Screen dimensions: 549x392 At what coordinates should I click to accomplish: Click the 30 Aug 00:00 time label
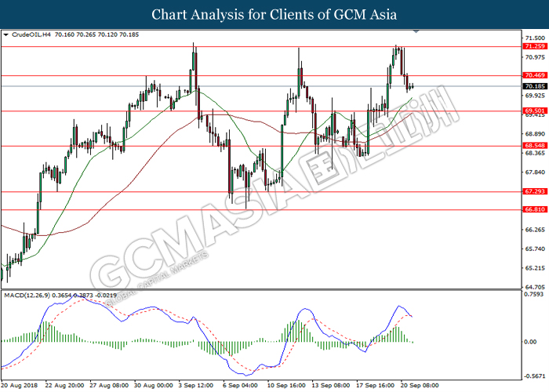point(154,386)
